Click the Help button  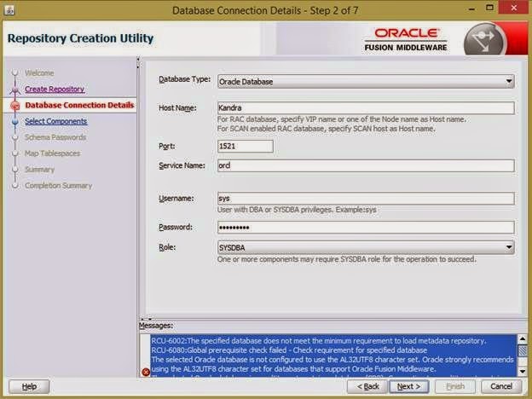(x=29, y=386)
